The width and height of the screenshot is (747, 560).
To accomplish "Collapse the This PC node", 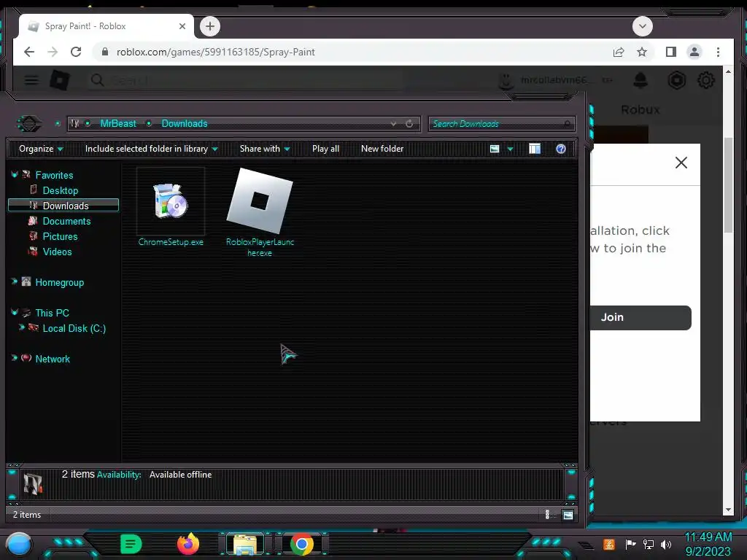I will pos(15,312).
